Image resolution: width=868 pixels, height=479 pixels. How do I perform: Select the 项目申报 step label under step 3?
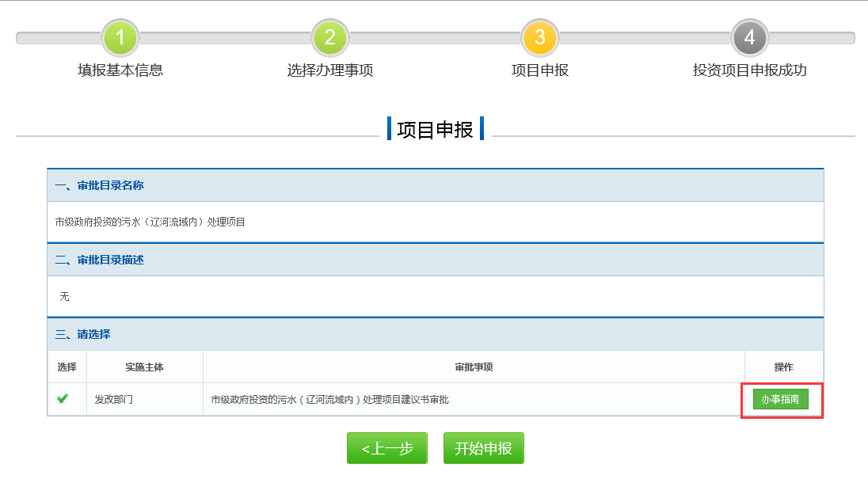[540, 70]
